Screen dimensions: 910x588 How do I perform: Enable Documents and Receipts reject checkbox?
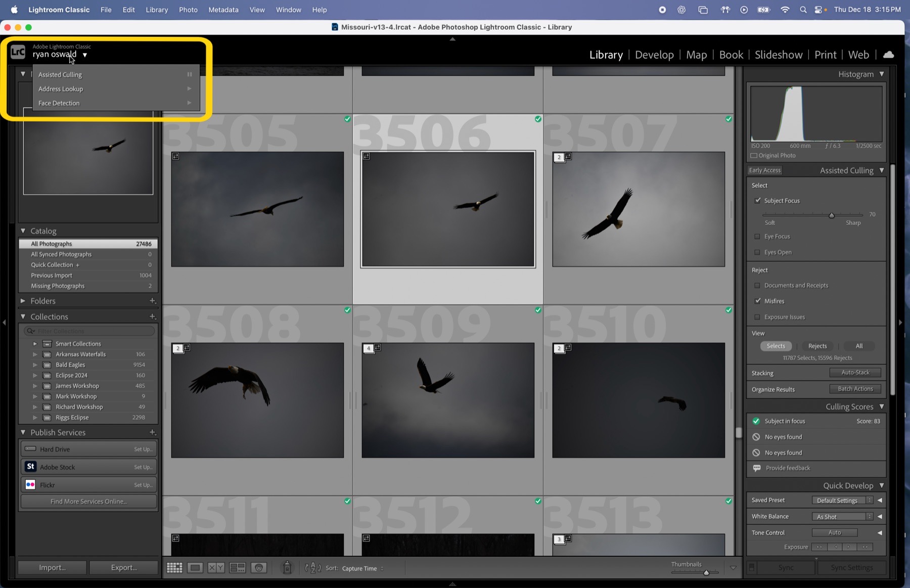pos(757,285)
